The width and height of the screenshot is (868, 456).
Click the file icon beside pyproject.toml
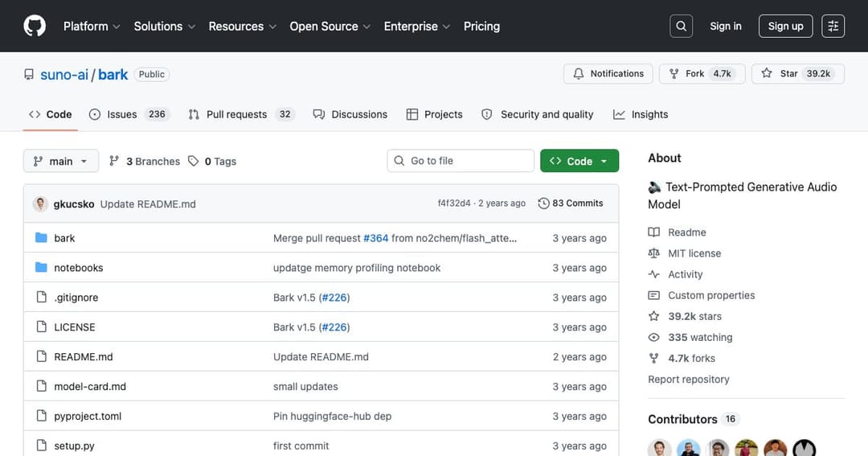[42, 416]
